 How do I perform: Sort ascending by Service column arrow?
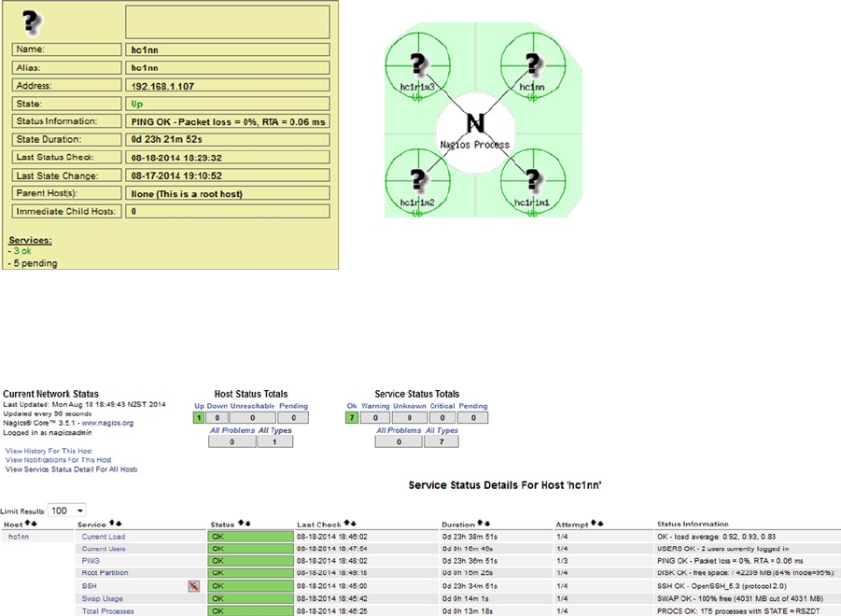[x=112, y=524]
